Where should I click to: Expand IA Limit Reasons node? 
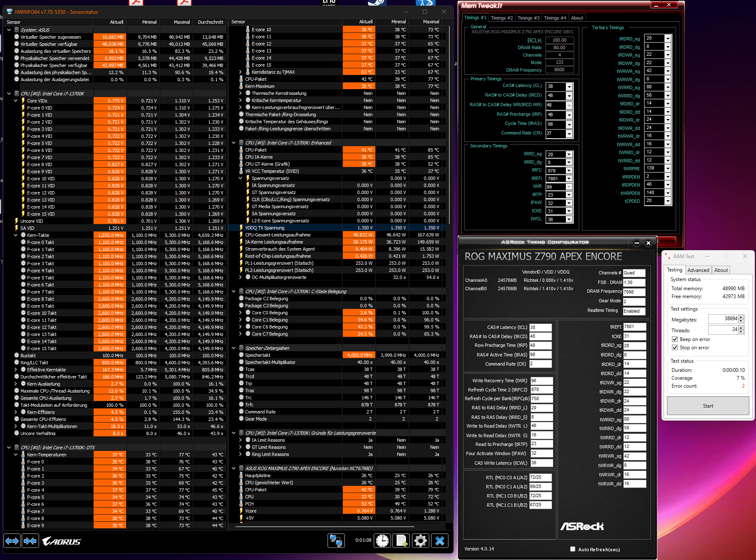pos(240,440)
